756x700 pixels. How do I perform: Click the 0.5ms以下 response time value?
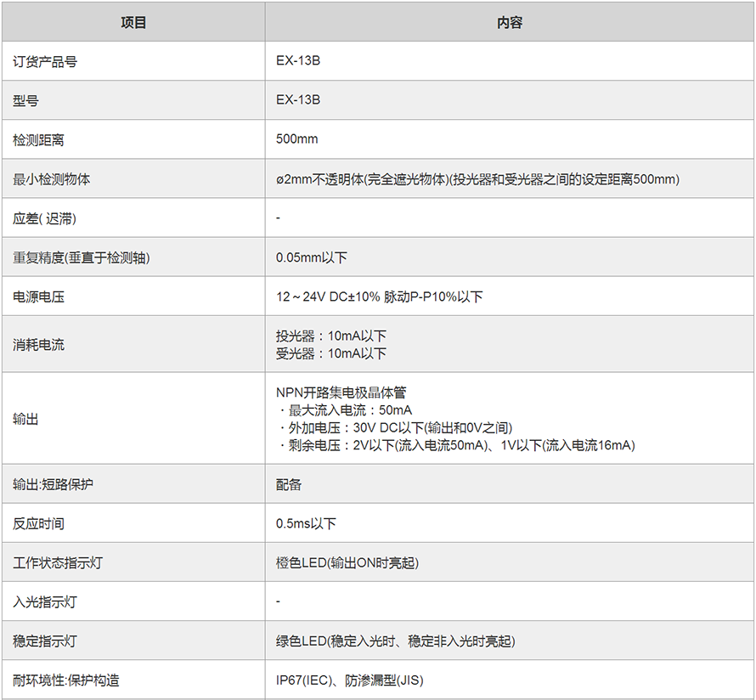click(306, 523)
